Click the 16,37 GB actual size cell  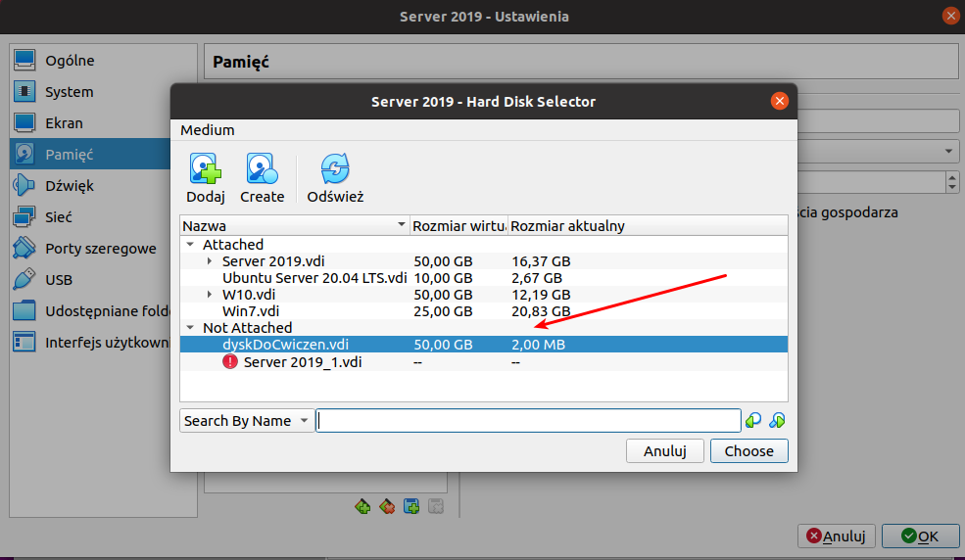541,261
